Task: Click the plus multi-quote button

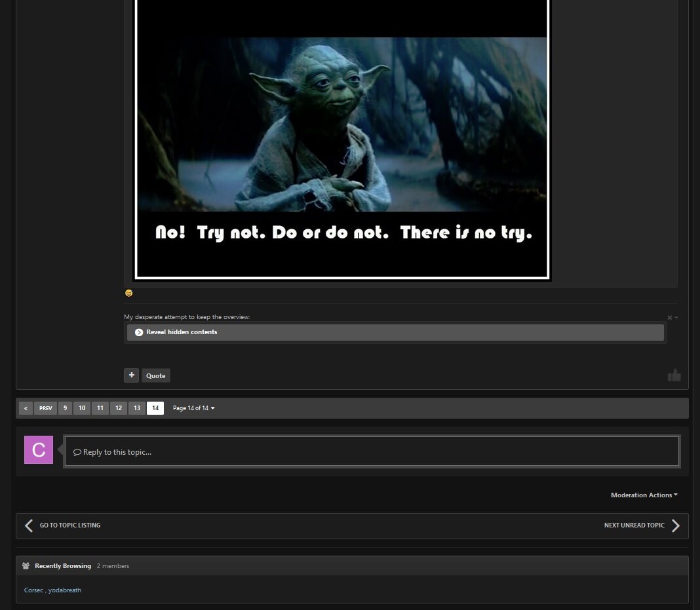Action: coord(131,375)
